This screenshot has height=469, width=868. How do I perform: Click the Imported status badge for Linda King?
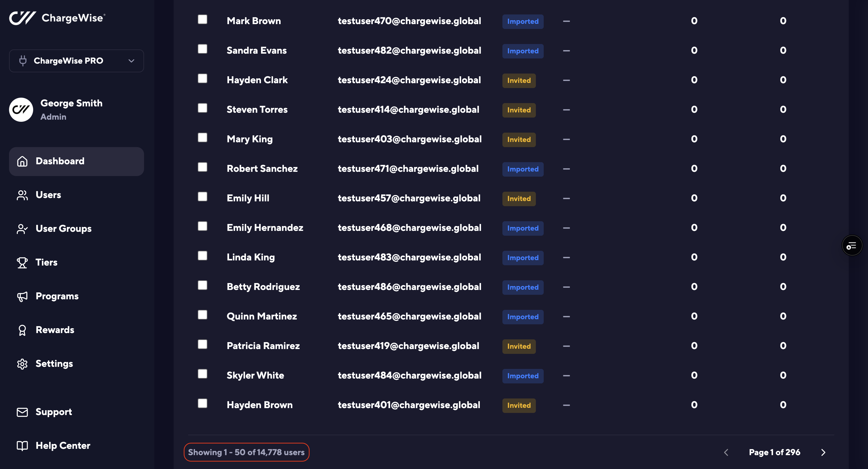point(522,258)
